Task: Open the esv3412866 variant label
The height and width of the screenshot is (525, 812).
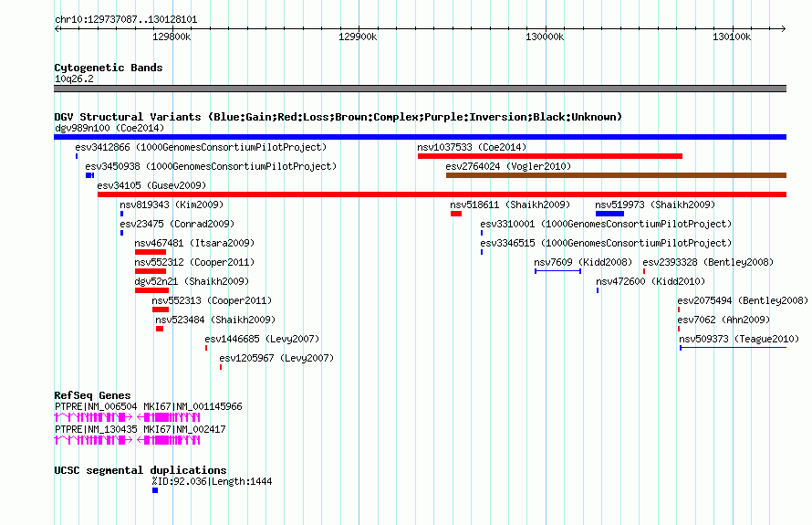Action: tap(201, 147)
